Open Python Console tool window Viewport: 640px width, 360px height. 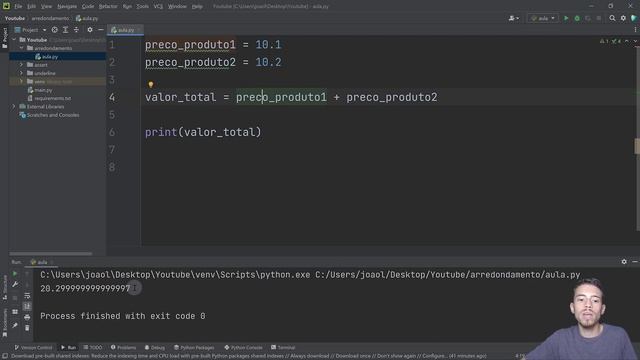click(x=243, y=347)
